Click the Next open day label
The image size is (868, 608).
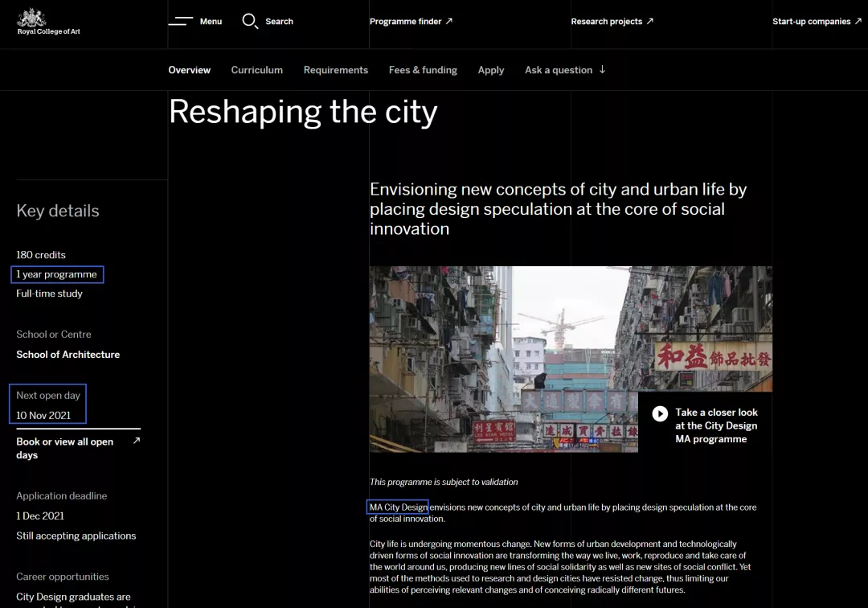point(48,396)
